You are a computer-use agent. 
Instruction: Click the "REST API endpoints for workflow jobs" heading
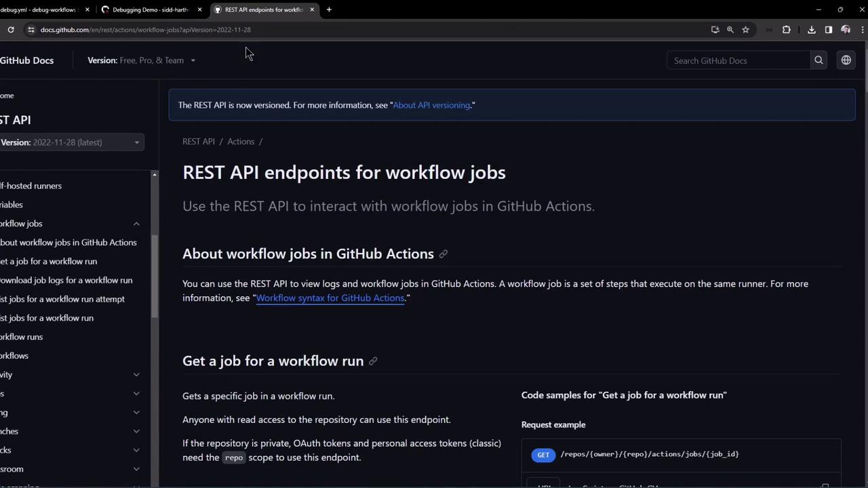point(344,172)
